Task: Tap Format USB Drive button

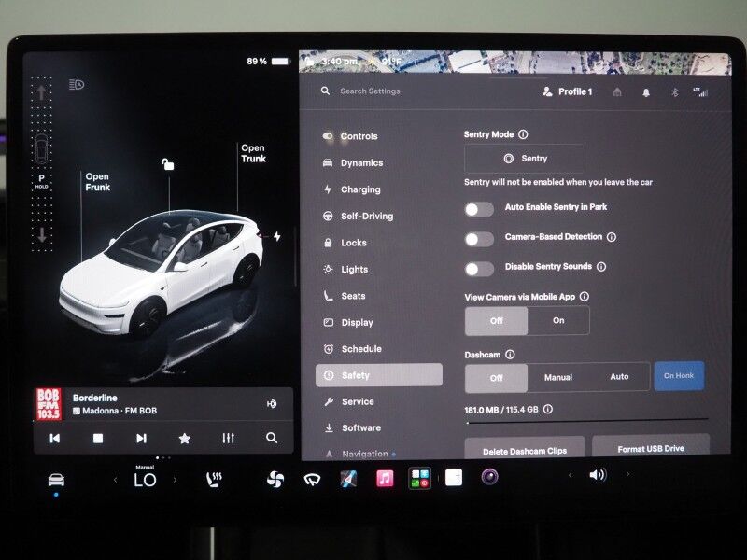Action: click(651, 446)
